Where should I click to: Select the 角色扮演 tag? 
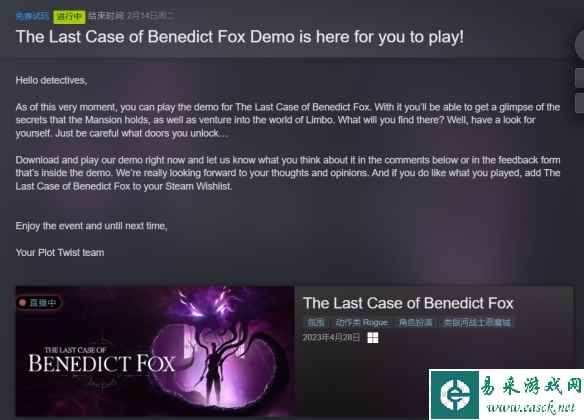click(415, 323)
